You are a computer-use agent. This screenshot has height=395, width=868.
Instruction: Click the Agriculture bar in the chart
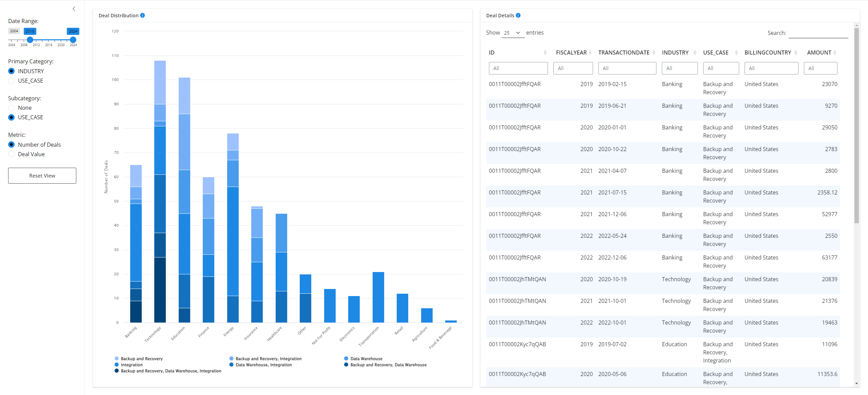pos(427,315)
